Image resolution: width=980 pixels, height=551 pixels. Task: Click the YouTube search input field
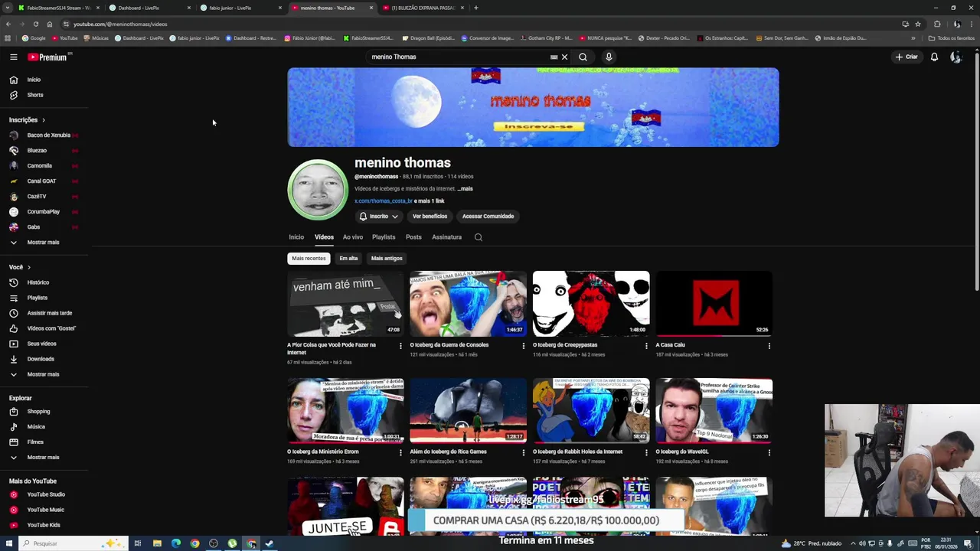[x=458, y=57]
